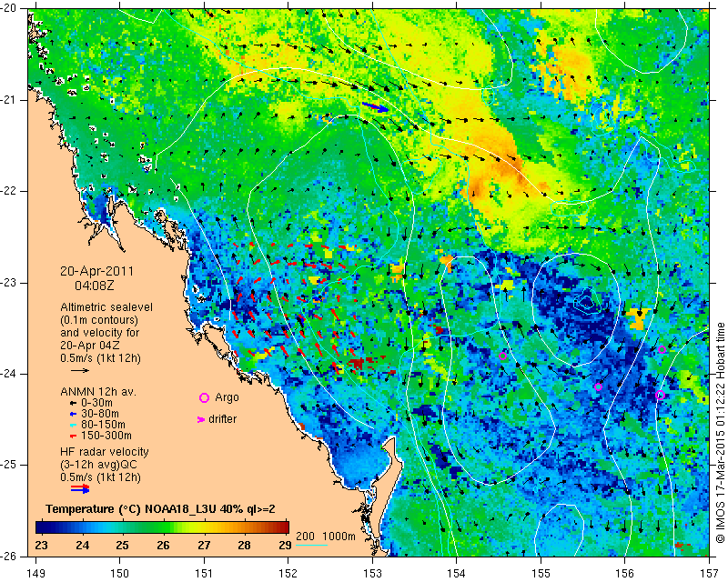Image resolution: width=728 pixels, height=582 pixels.
Task: Click the '04:08Z' time label
Action: tap(95, 286)
